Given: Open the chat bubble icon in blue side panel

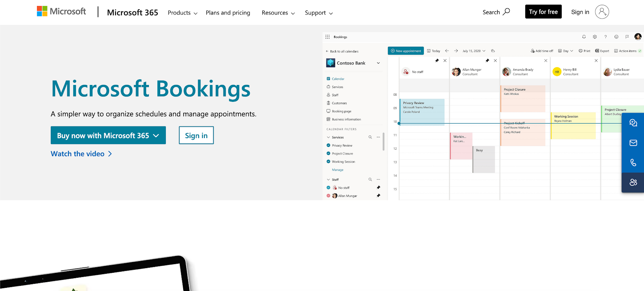Looking at the screenshot, I should coord(633,123).
